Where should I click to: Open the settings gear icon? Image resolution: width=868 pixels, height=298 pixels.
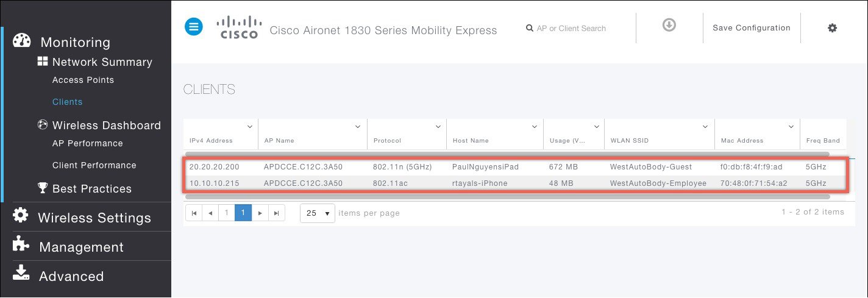[x=832, y=28]
